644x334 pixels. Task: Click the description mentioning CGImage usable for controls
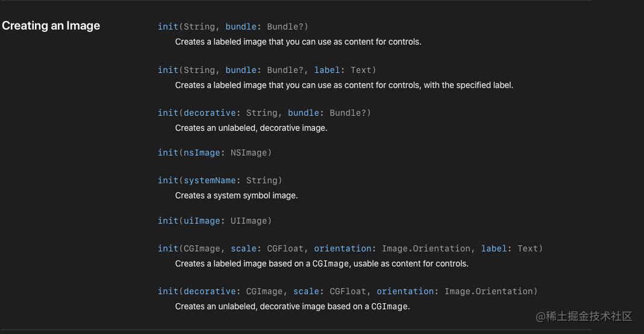coord(322,263)
